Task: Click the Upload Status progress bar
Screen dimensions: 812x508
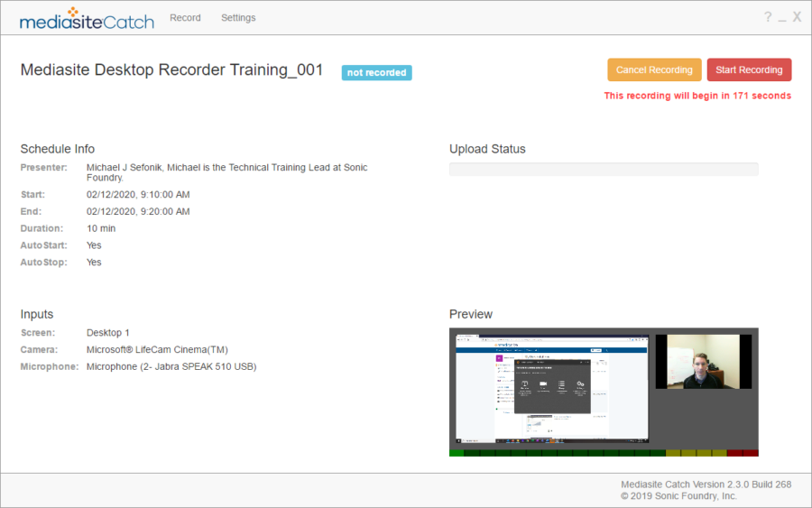Action: [604, 169]
